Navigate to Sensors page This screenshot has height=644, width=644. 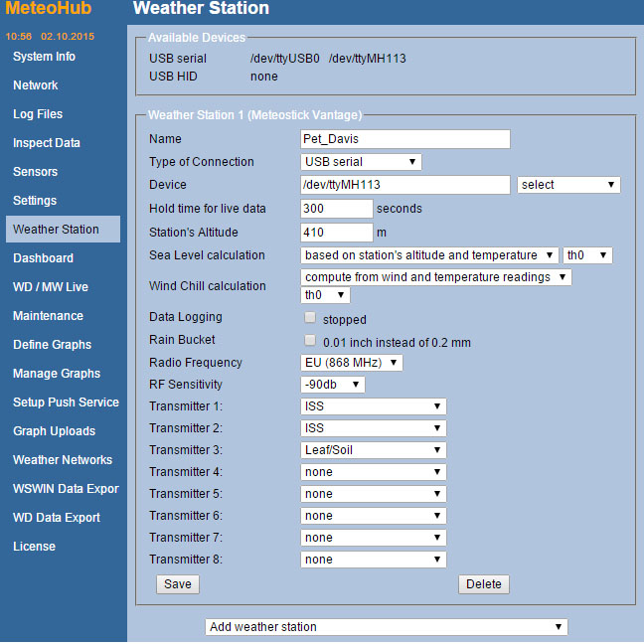coord(36,171)
